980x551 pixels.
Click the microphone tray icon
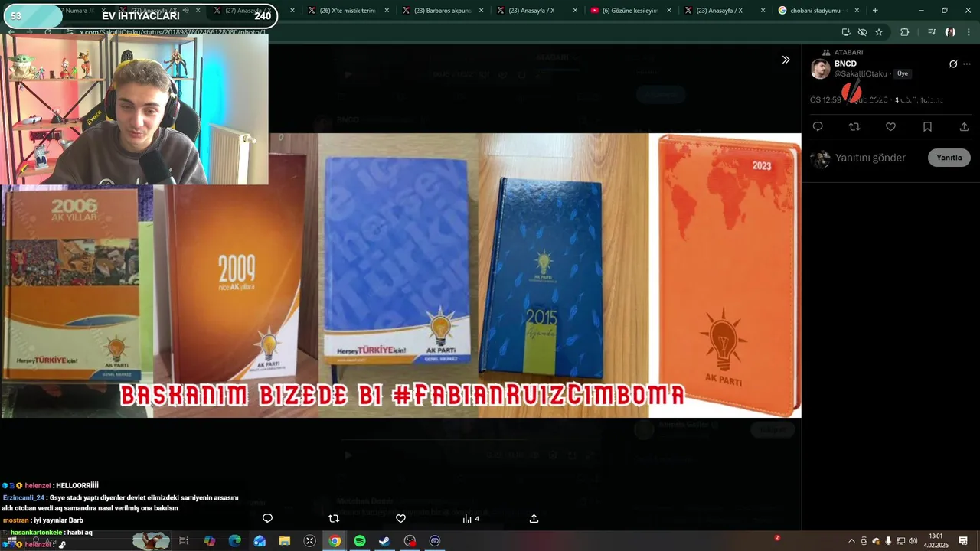tap(888, 541)
